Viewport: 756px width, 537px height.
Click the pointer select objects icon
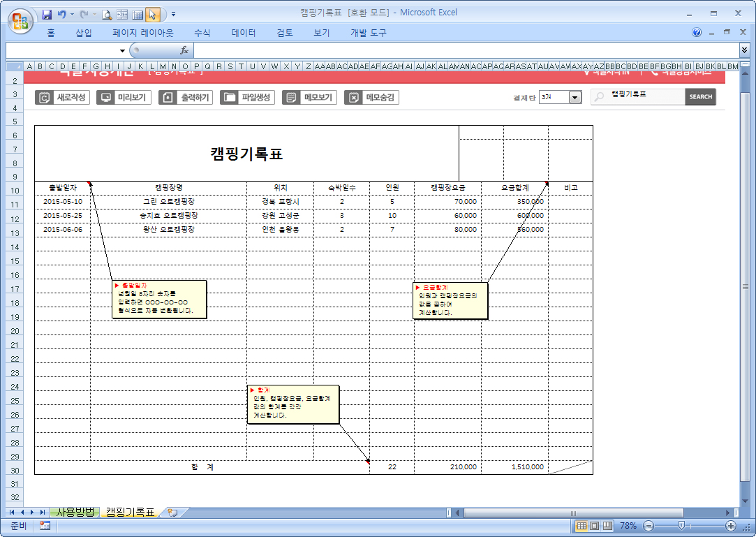click(x=152, y=15)
